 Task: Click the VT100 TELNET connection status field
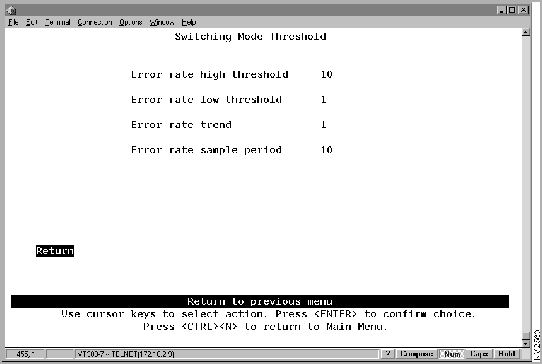coord(227,354)
